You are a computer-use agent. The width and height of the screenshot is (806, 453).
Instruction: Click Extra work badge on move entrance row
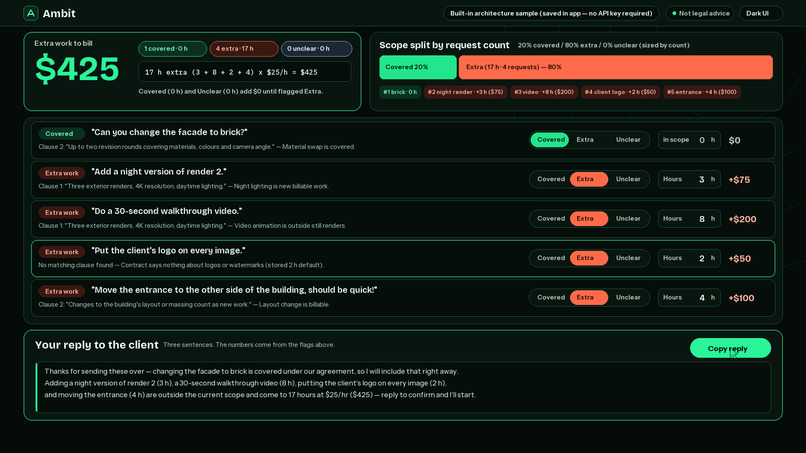click(61, 292)
